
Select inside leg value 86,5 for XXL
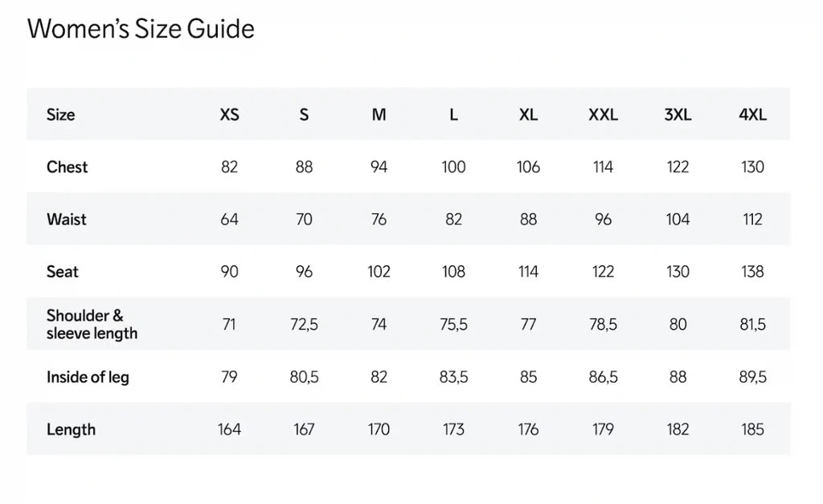[x=603, y=377]
